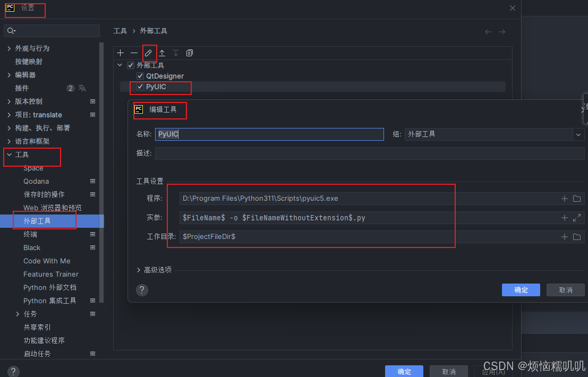Collapse the 外部工具 tree node

point(120,65)
